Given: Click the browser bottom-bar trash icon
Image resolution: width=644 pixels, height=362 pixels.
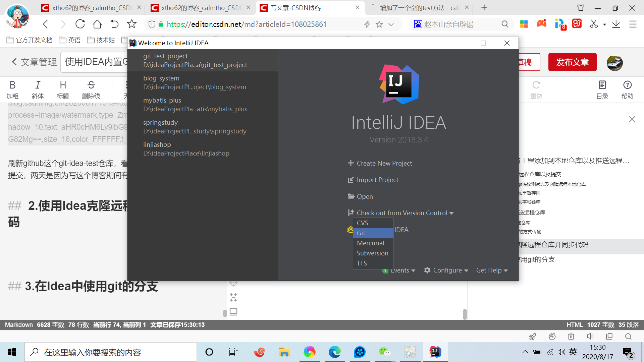Looking at the screenshot, I should click(571, 336).
